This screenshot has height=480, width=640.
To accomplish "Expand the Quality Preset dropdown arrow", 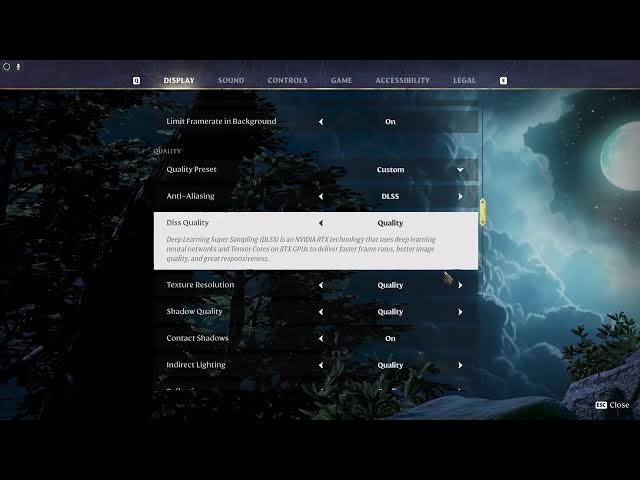I will tap(460, 170).
